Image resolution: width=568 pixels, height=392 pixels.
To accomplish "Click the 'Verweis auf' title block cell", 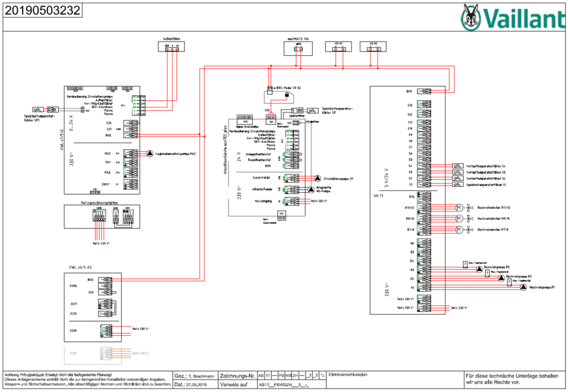I will (238, 384).
